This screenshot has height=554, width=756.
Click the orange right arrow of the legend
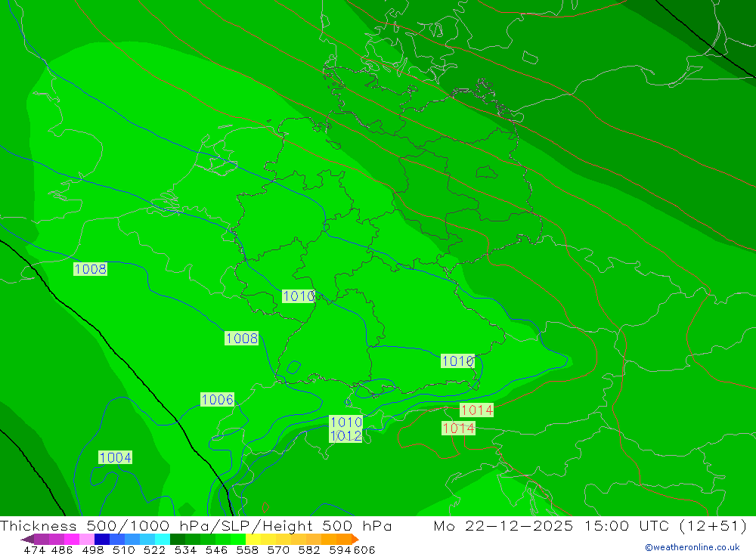[355, 539]
